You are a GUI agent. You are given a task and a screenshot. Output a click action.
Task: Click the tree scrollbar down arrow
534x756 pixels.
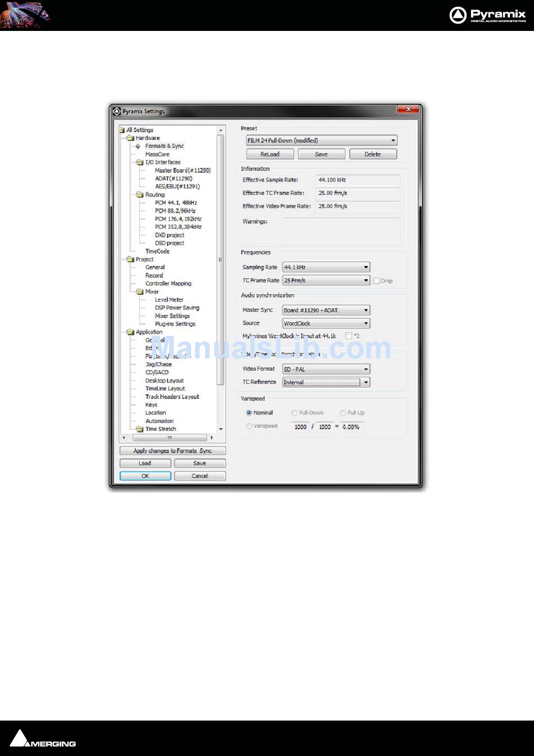coord(221,429)
